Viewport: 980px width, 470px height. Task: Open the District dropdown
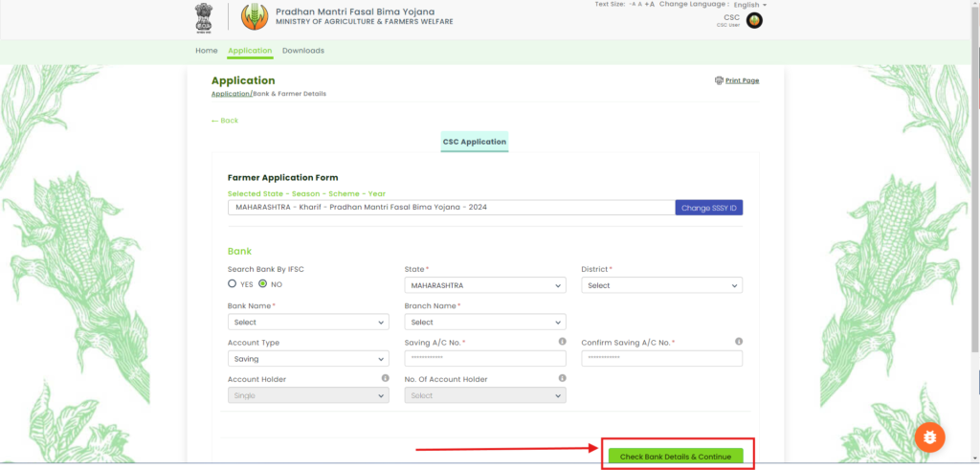tap(661, 285)
